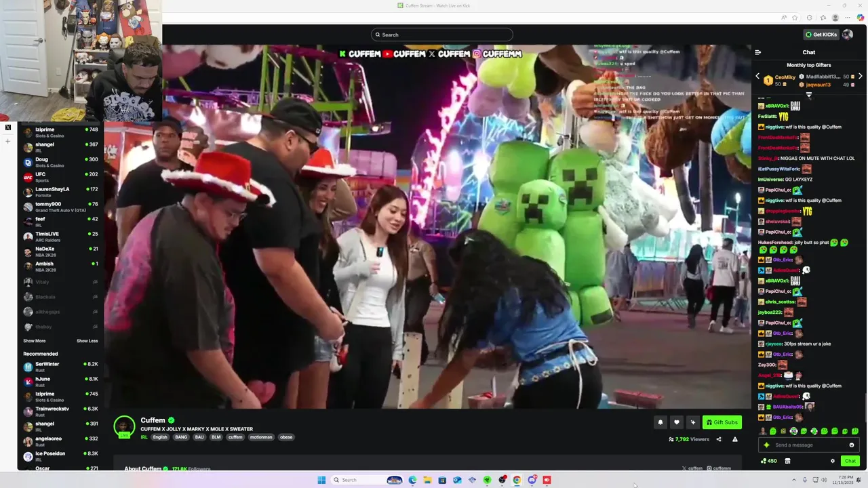This screenshot has height=488, width=868.
Task: Click the English language tag
Action: point(160,437)
